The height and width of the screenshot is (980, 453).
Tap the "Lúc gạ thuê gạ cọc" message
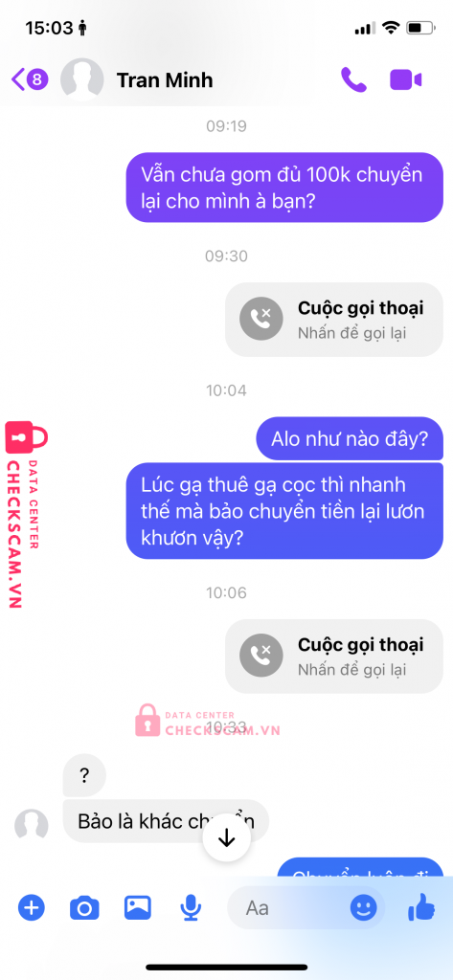tap(284, 511)
